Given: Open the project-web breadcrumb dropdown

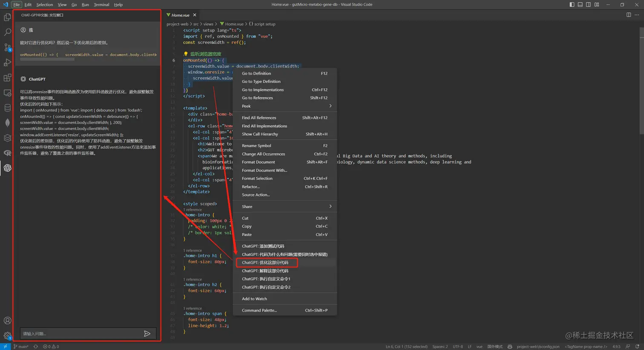Looking at the screenshot, I should click(x=177, y=24).
